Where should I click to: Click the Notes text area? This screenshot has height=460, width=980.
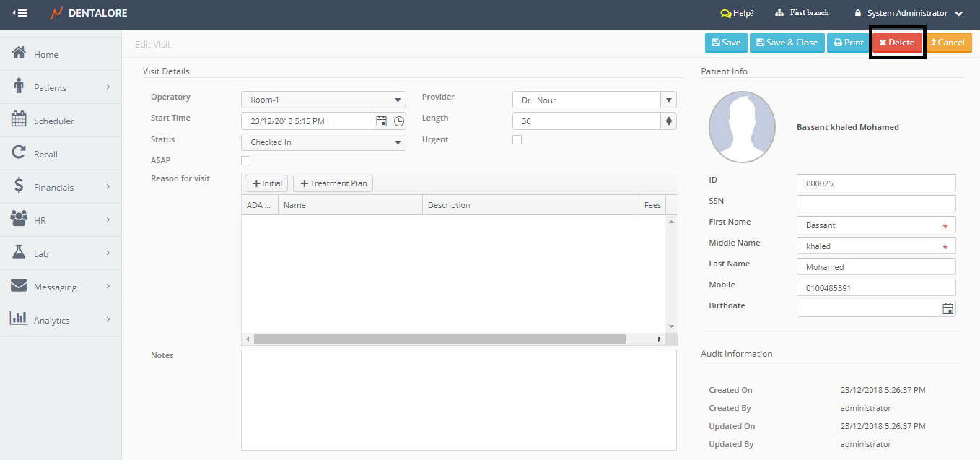pyautogui.click(x=458, y=399)
